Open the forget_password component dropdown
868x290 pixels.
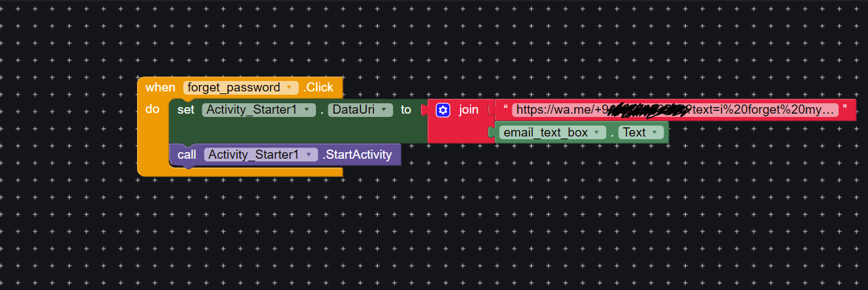coord(240,88)
